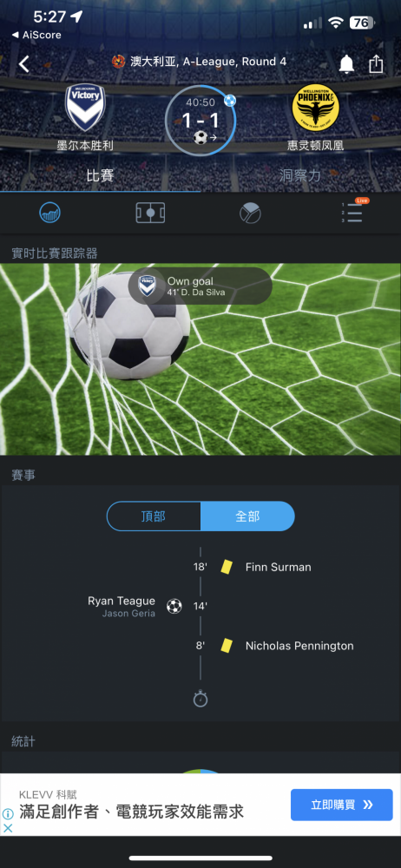The image size is (401, 868).
Task: Tap the Wellington Phoenix team logo
Action: point(316,108)
